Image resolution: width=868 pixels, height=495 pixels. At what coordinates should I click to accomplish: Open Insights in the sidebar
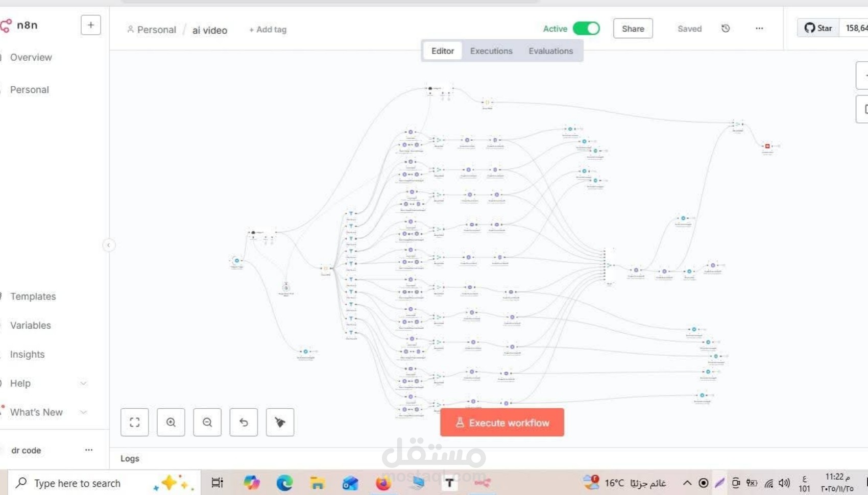27,355
